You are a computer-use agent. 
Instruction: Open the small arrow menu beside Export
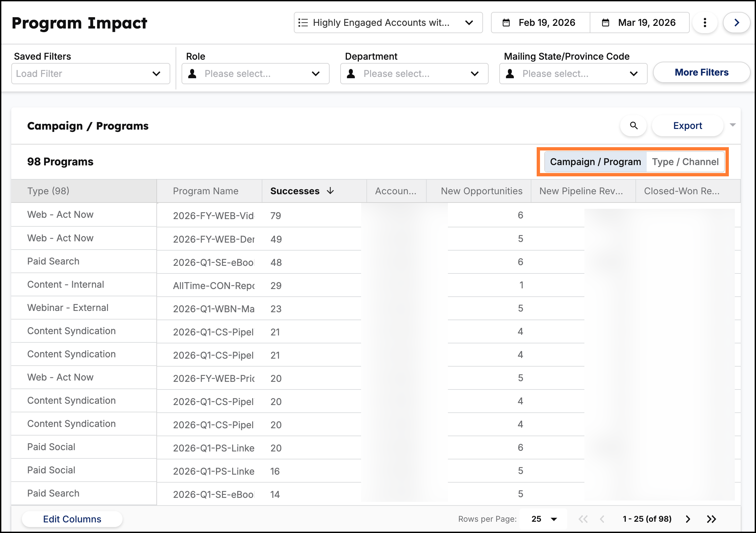[733, 125]
